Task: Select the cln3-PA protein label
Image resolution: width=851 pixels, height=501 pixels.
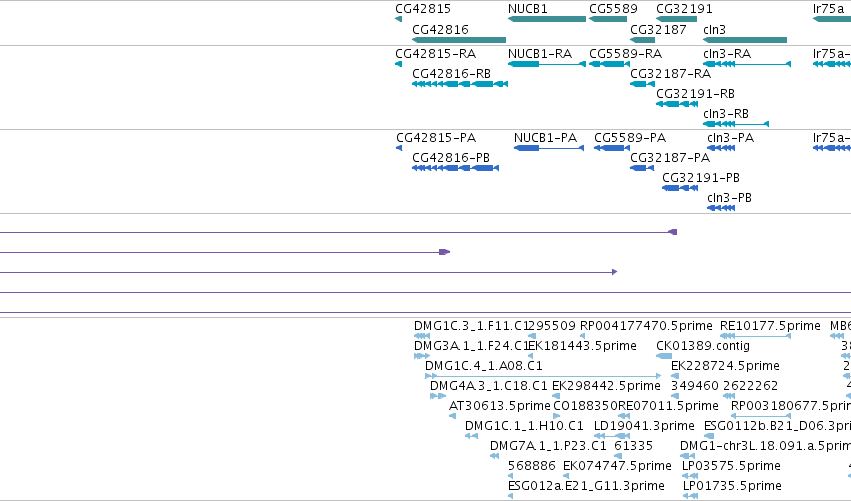Action: click(x=731, y=137)
